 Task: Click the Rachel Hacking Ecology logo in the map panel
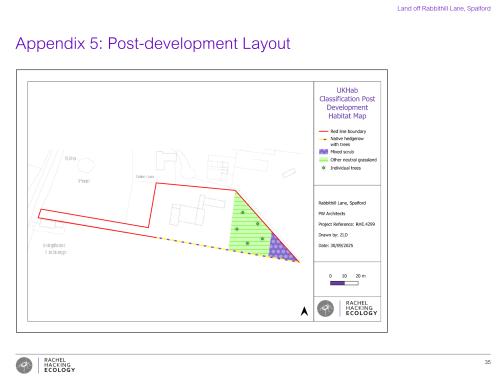point(347,308)
